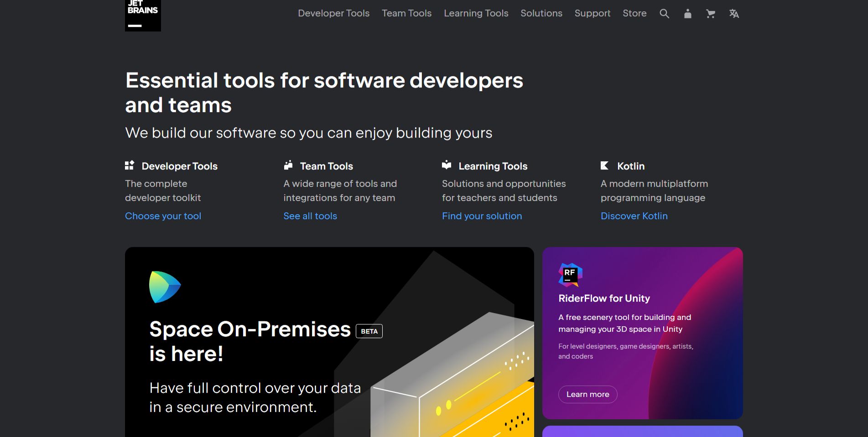868x437 pixels.
Task: Open the language selector icon
Action: coord(734,14)
